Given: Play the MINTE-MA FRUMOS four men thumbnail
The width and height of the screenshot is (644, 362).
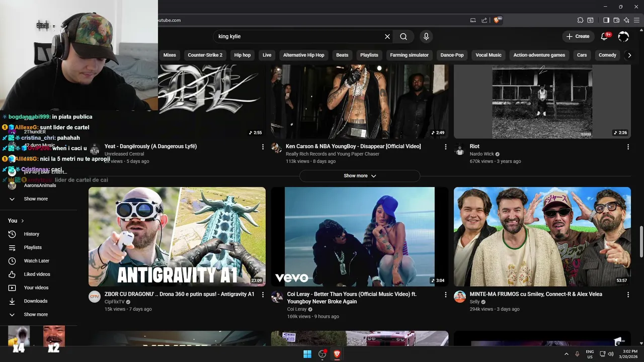Looking at the screenshot, I should click(542, 237).
